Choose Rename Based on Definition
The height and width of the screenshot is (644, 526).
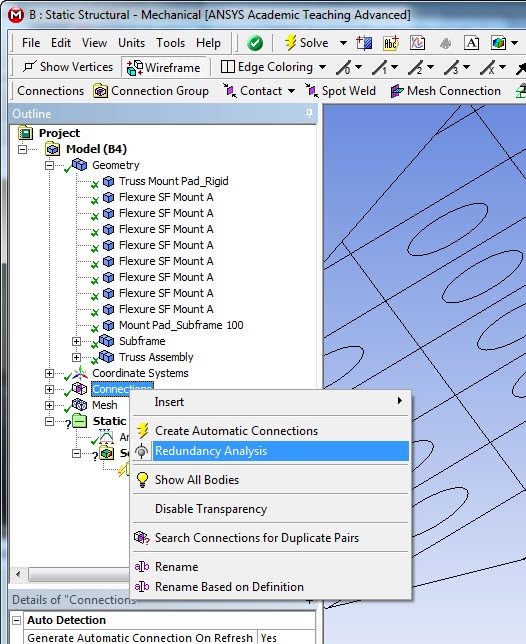(271, 587)
